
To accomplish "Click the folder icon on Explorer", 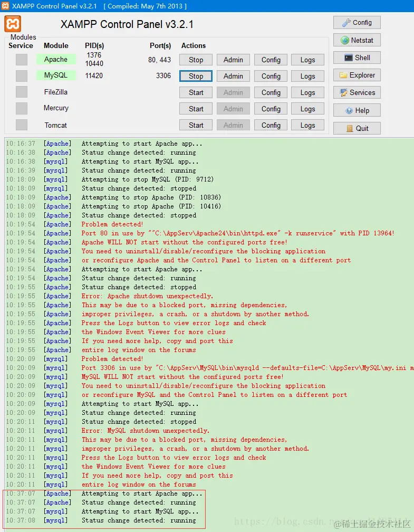I will coord(343,75).
